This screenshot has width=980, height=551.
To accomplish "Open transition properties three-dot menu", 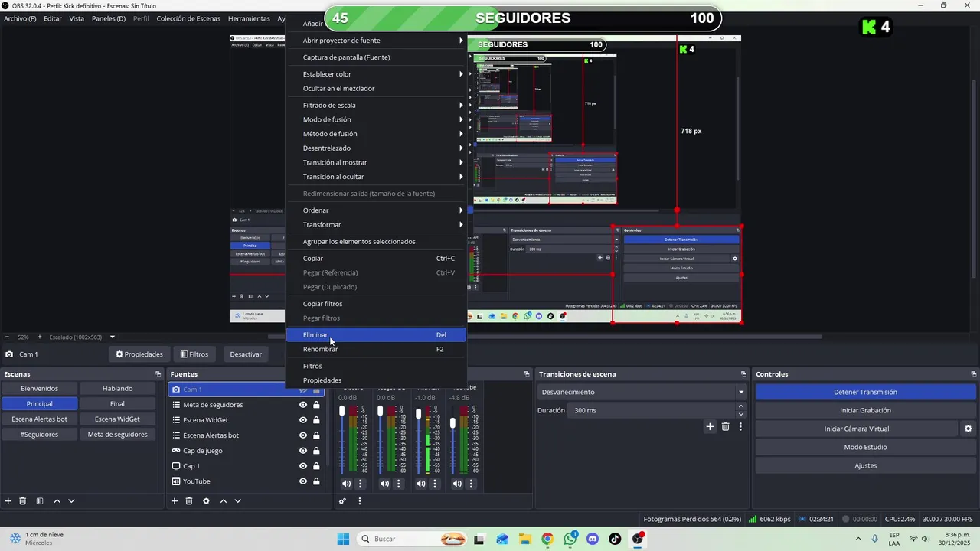I will point(740,427).
